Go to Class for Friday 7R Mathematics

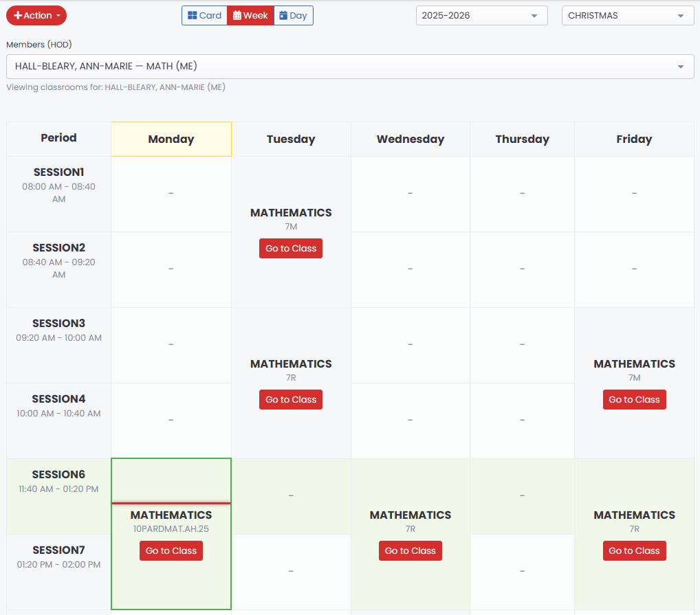coord(635,551)
